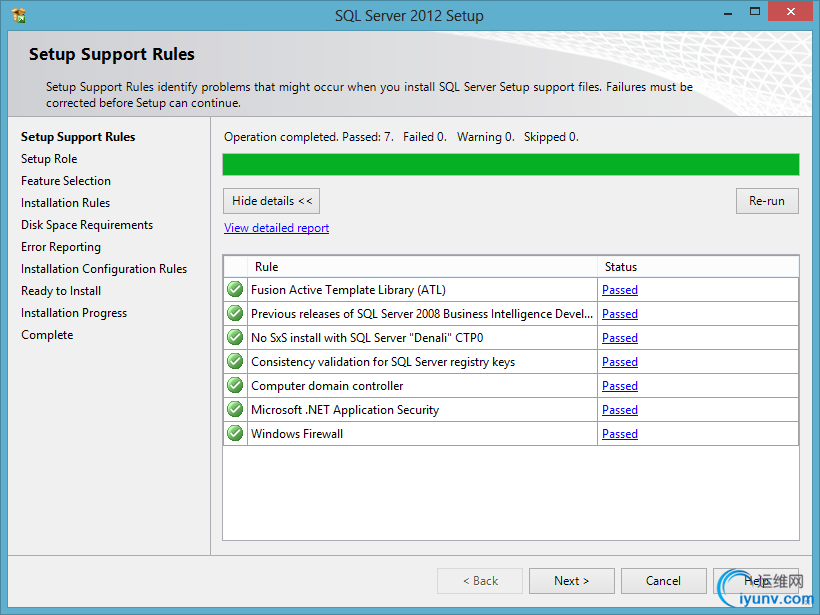Close the SQL Server 2012 Setup window
Image resolution: width=820 pixels, height=615 pixels.
pyautogui.click(x=790, y=12)
